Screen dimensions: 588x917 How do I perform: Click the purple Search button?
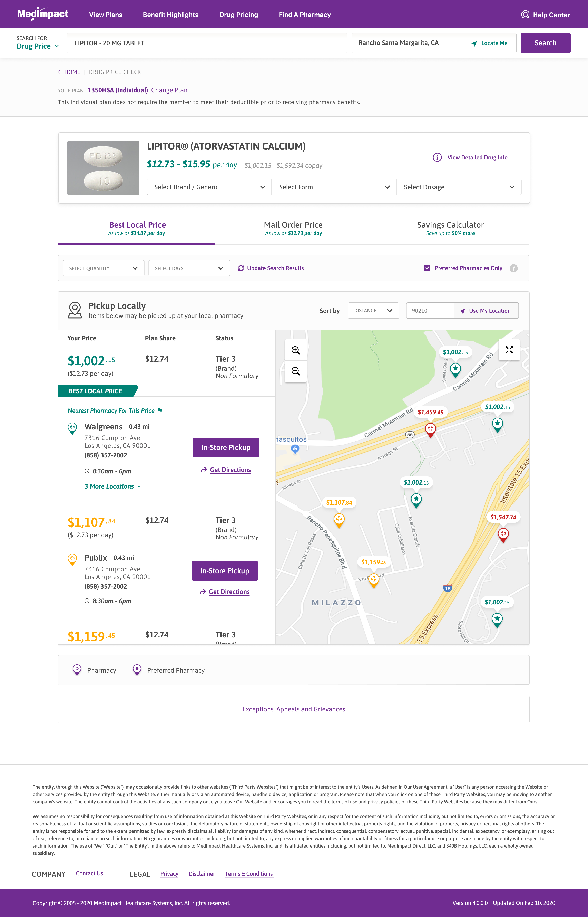[545, 43]
